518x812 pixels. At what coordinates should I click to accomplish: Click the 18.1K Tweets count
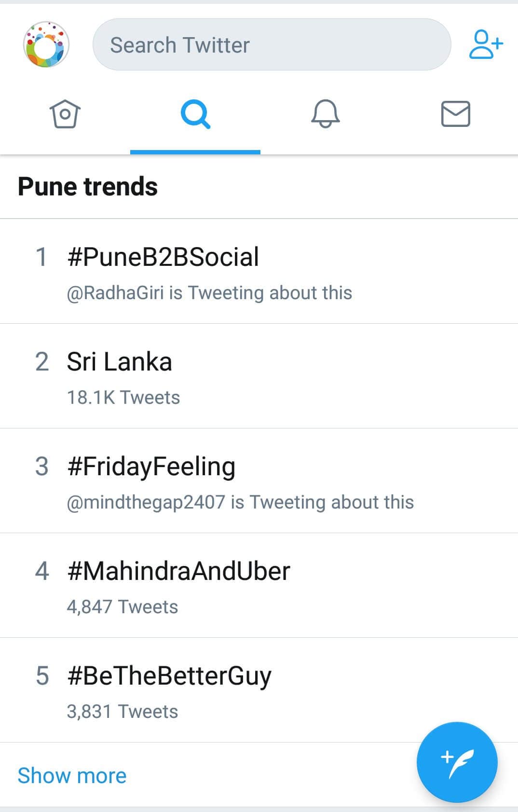[123, 398]
